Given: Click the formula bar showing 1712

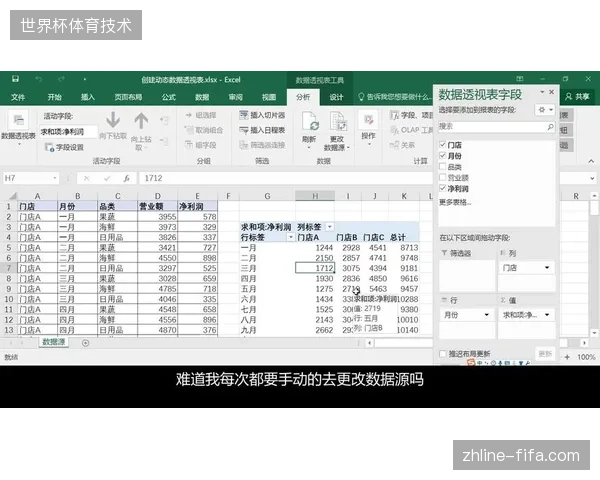Looking at the screenshot, I should [287, 178].
